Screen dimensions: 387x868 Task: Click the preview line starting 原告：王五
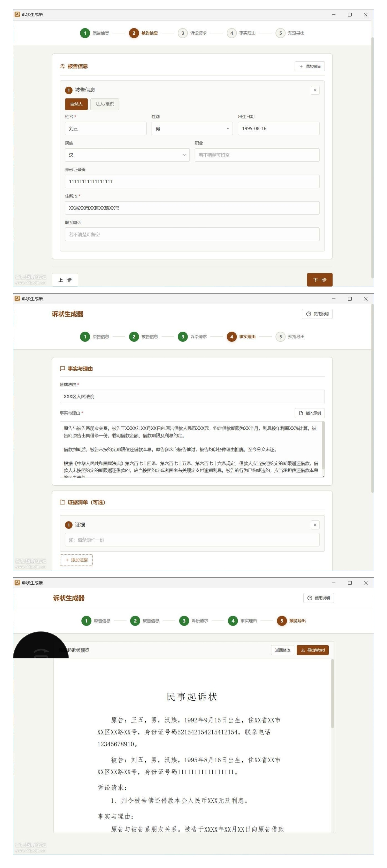tap(196, 720)
